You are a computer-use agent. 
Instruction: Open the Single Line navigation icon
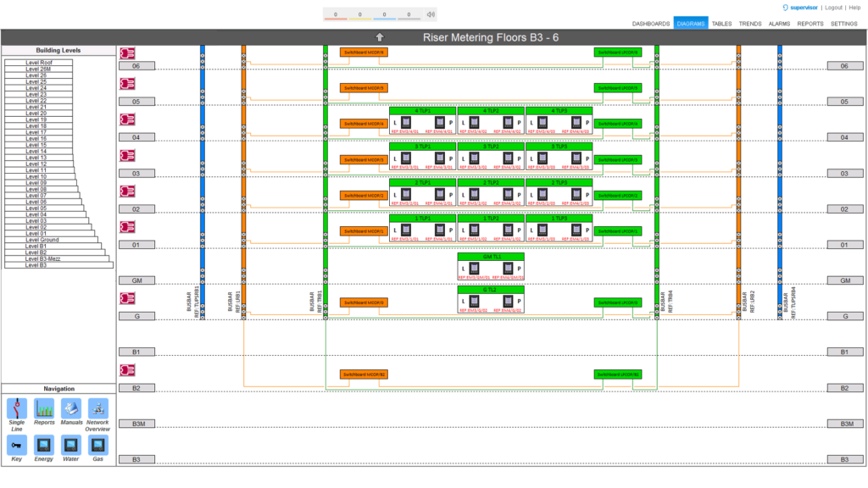click(16, 408)
